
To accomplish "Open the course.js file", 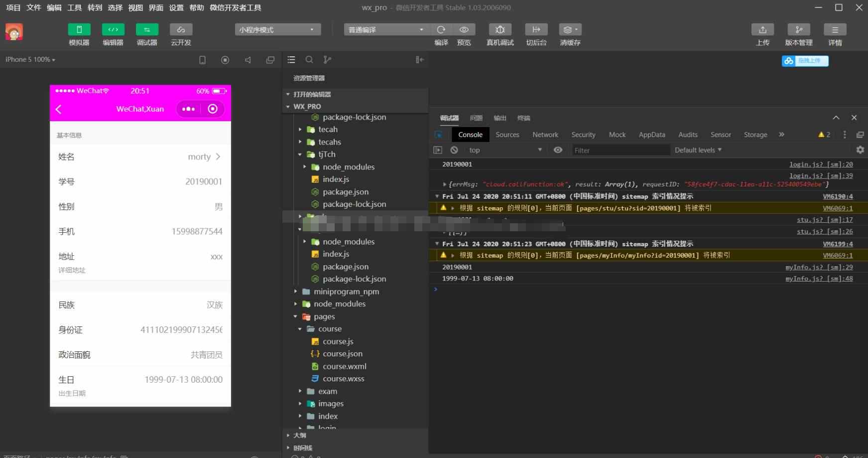I will (338, 341).
